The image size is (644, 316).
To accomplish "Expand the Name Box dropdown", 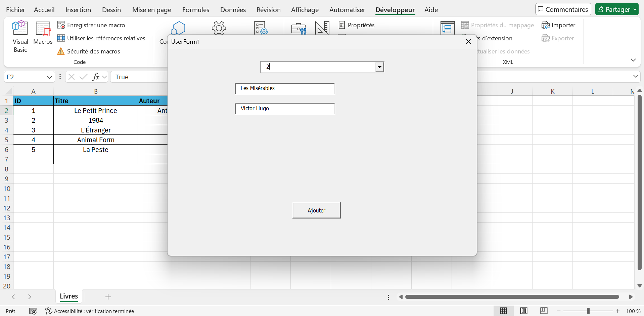I will (x=50, y=77).
